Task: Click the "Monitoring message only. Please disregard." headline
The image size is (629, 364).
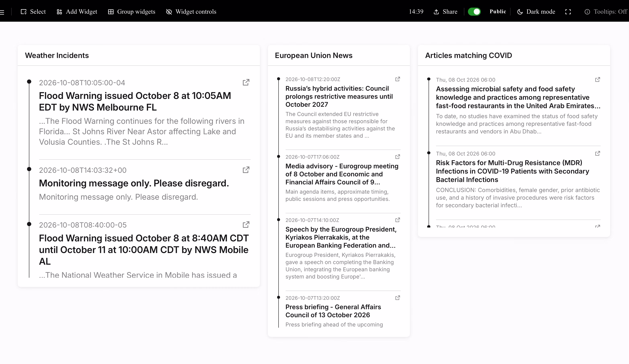Action: coord(134,183)
